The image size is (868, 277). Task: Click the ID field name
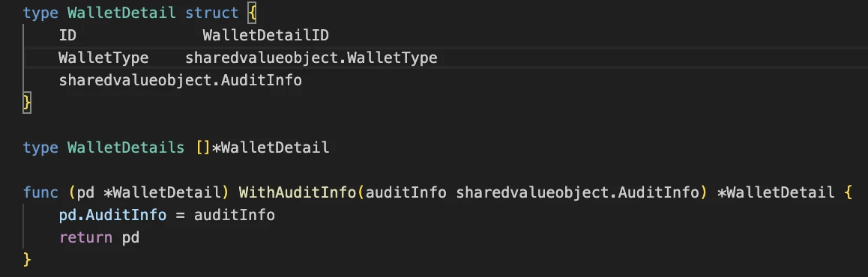(x=67, y=36)
